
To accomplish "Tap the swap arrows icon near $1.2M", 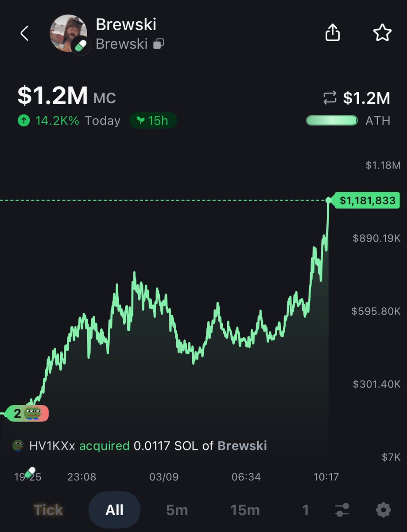I will pos(330,98).
